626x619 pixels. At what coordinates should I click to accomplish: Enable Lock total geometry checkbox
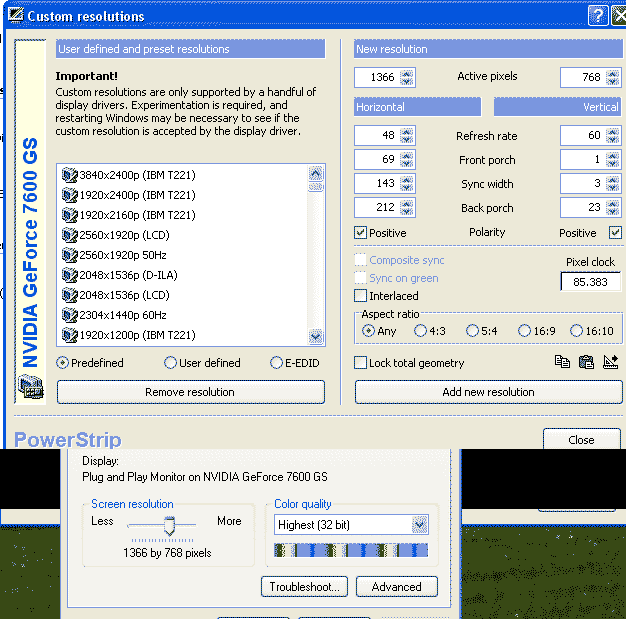click(x=361, y=363)
